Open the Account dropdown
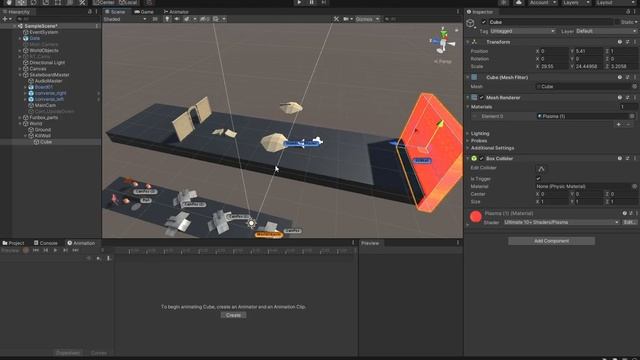The height and width of the screenshot is (360, 640). coord(543,2)
